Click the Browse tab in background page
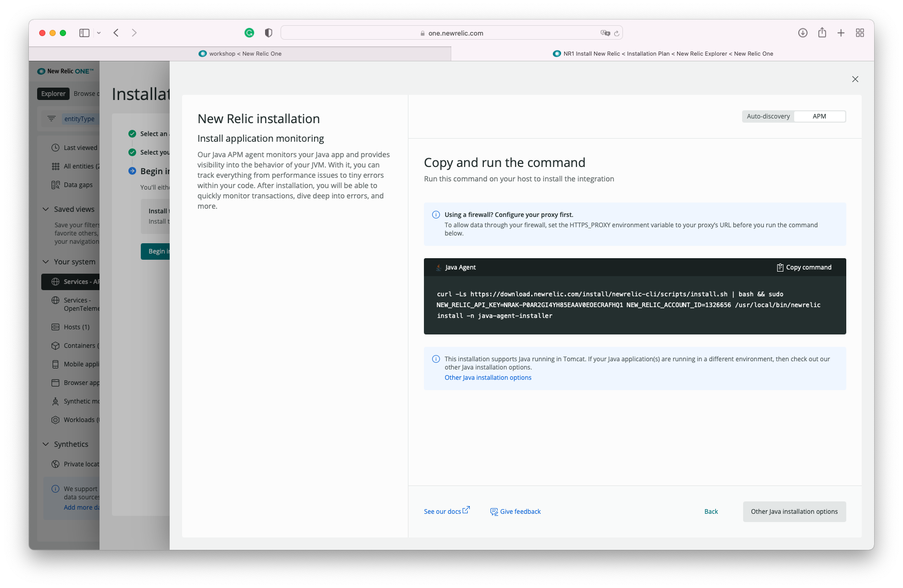903x588 pixels. point(86,94)
